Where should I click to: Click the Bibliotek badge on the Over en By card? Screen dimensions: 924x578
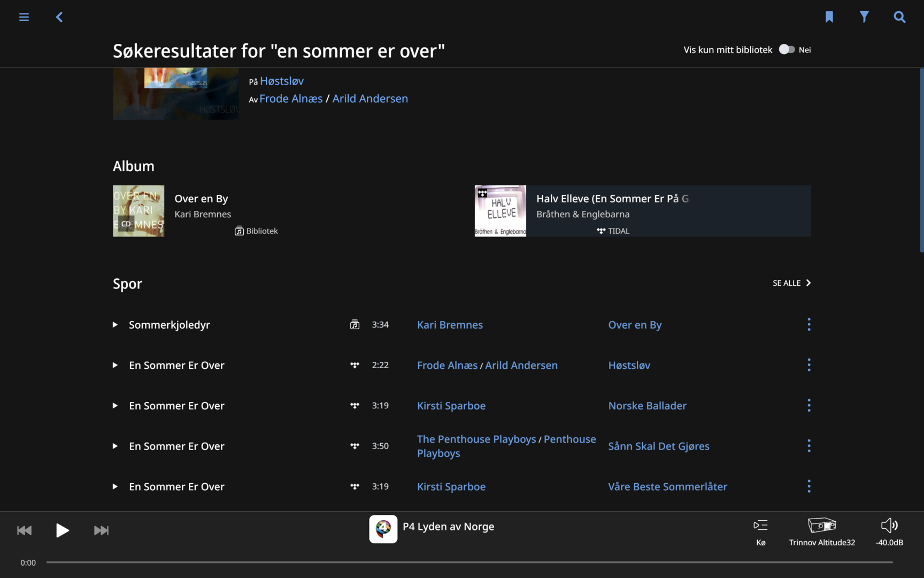[256, 231]
